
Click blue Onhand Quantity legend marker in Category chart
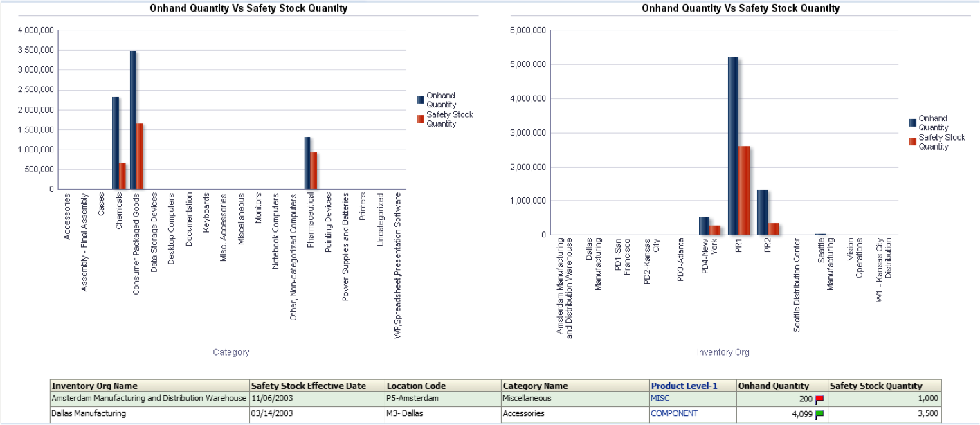pyautogui.click(x=420, y=100)
